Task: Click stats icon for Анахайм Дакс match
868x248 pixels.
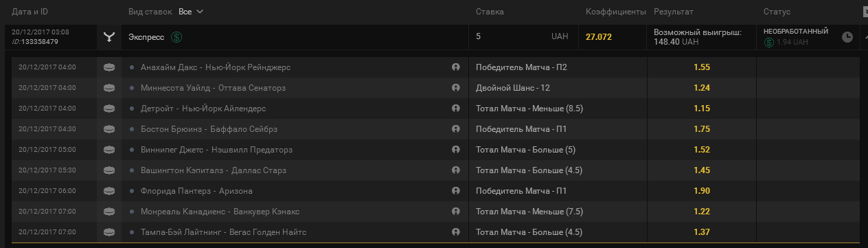Action: [455, 67]
